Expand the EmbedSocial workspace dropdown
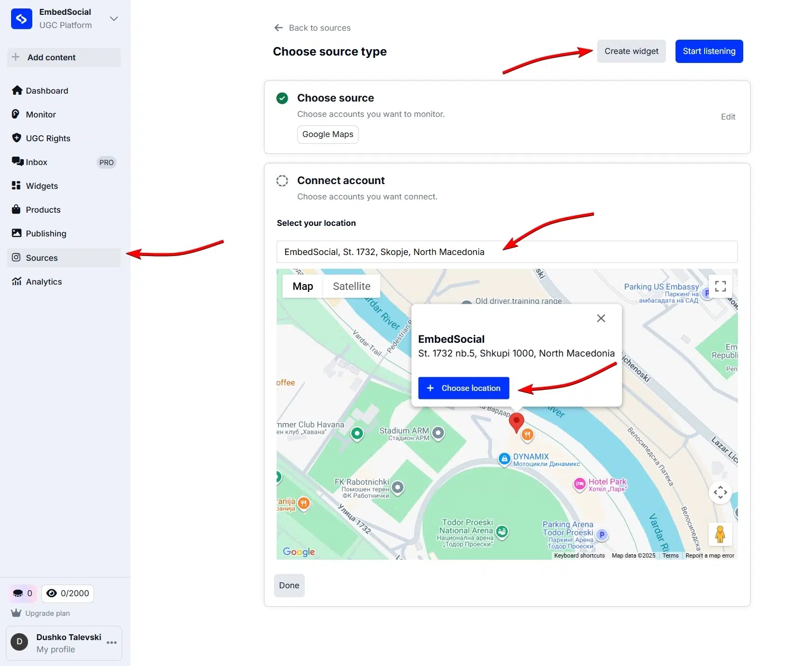 [x=114, y=18]
